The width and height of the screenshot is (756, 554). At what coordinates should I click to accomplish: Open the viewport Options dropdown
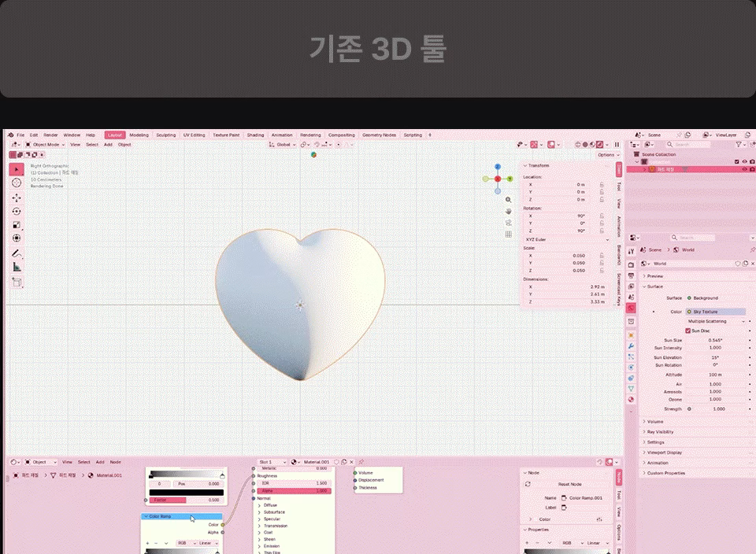609,155
